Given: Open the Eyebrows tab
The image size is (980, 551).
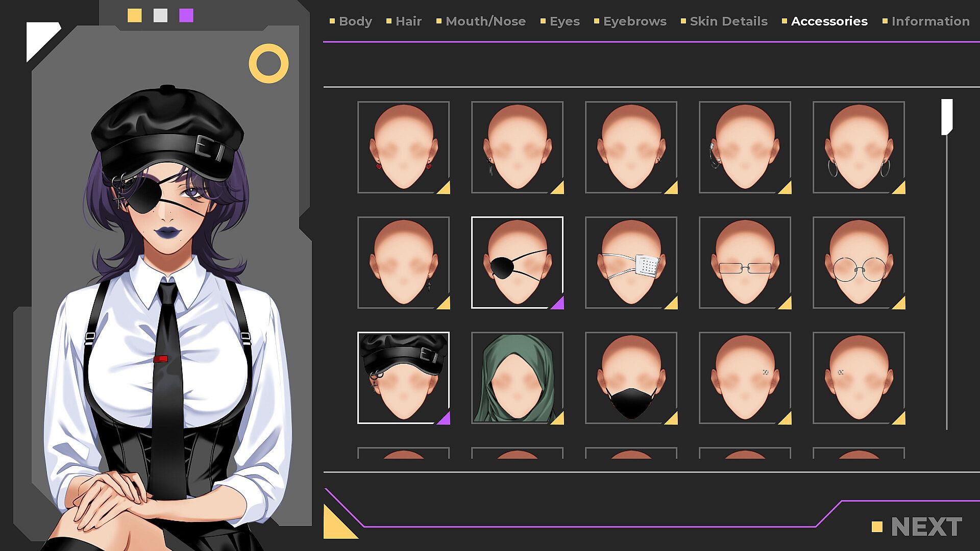Looking at the screenshot, I should [x=634, y=21].
